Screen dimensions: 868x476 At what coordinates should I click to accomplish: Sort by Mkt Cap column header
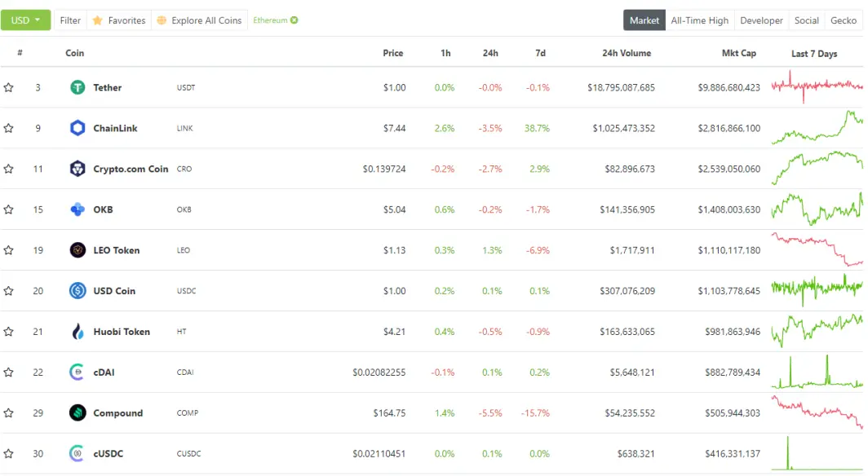pos(739,53)
